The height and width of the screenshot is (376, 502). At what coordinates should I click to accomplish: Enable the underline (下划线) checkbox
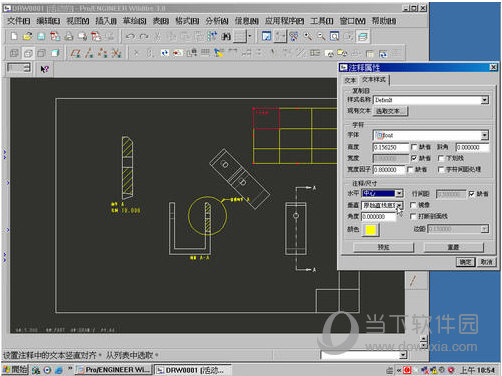click(441, 158)
